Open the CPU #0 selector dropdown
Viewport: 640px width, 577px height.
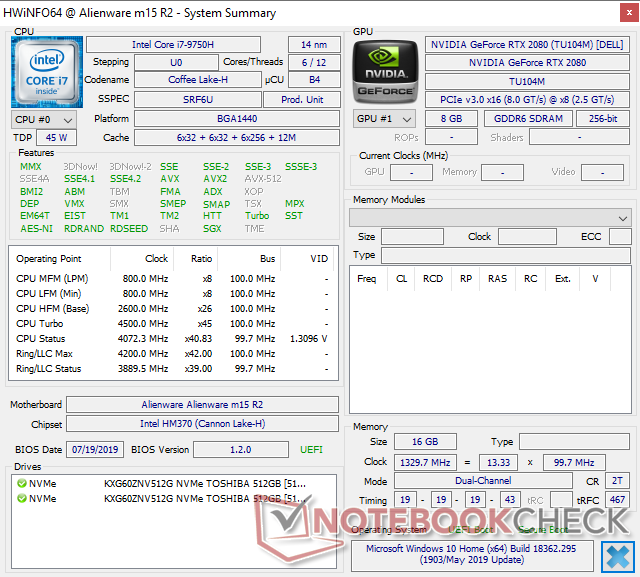click(x=44, y=120)
